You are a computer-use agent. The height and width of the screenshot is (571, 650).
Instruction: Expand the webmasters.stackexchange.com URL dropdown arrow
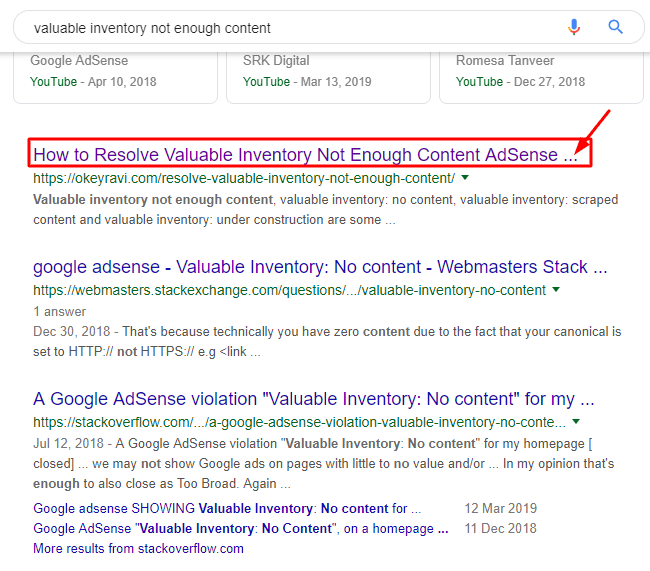pos(556,289)
